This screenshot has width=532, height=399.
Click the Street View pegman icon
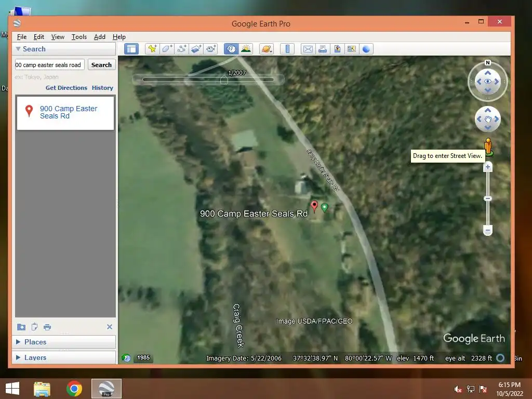(x=488, y=147)
